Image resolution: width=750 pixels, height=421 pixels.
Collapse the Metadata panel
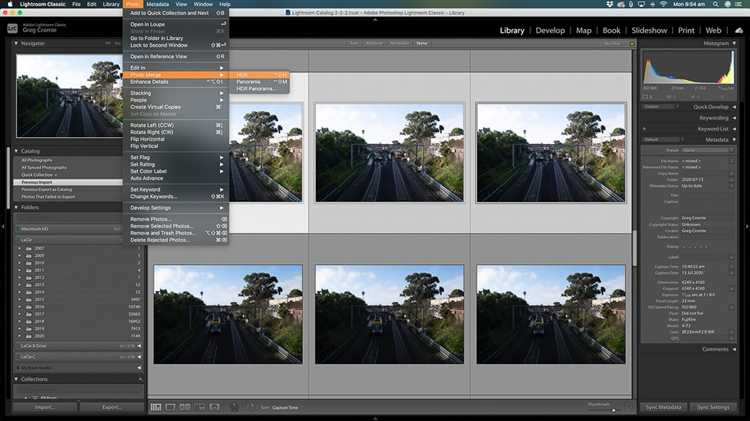pyautogui.click(x=734, y=140)
